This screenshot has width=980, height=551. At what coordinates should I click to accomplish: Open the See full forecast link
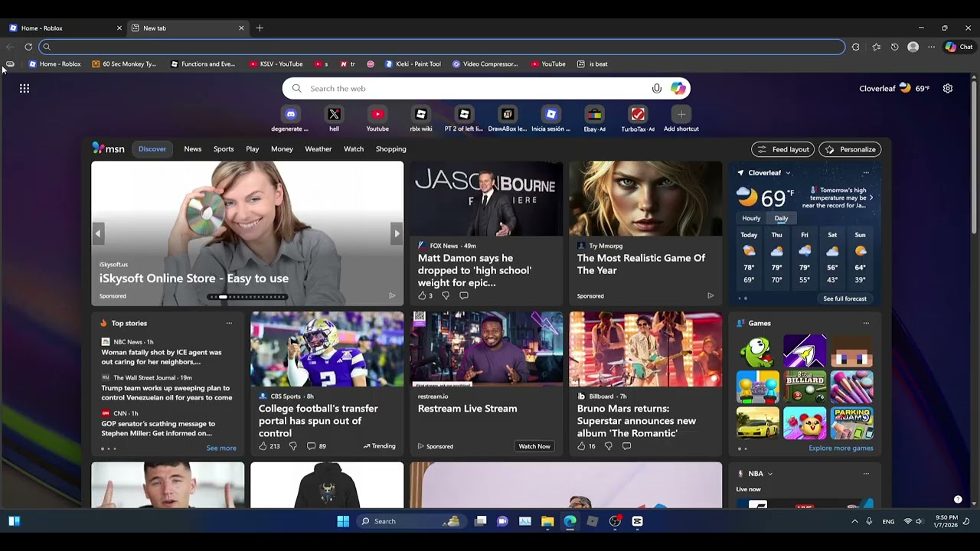844,298
